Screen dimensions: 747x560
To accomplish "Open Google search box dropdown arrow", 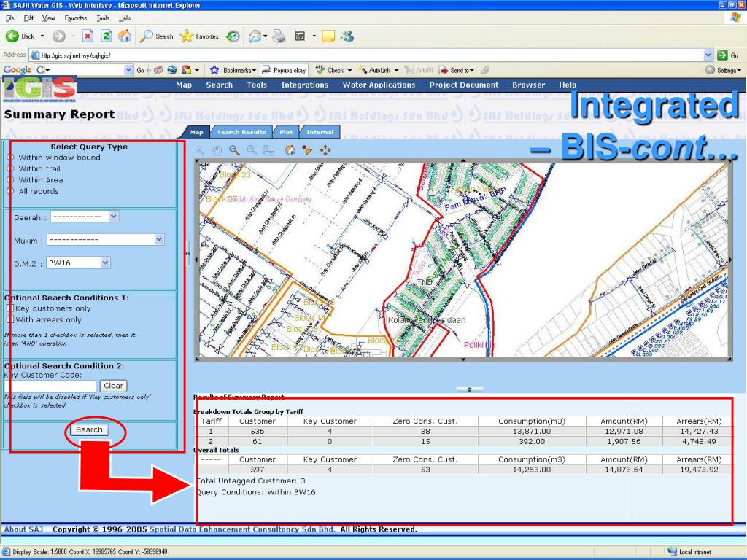I will (128, 70).
